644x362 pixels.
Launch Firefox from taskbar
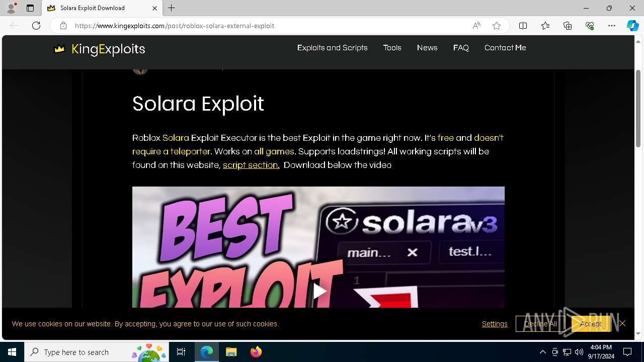coord(256,352)
